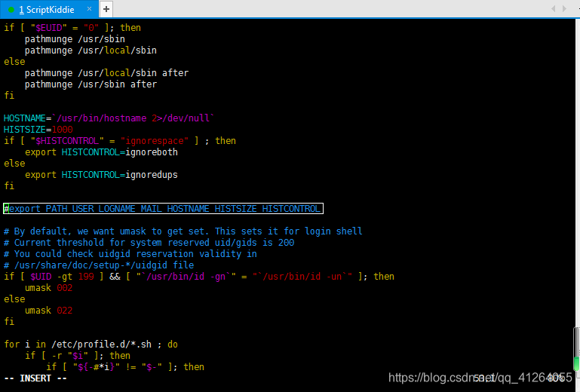Screen dimensions: 580x392
Task: Switch to the ScriptKiddie session tab
Action: 49,9
